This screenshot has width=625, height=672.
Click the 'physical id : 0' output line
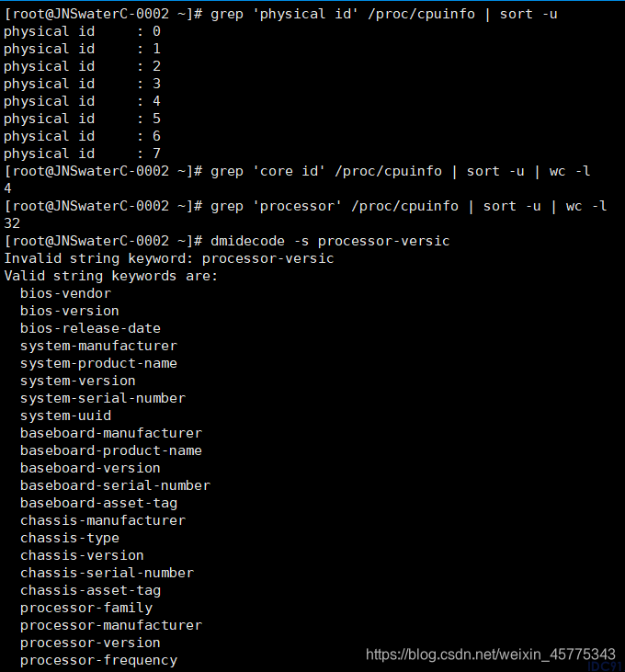point(82,31)
